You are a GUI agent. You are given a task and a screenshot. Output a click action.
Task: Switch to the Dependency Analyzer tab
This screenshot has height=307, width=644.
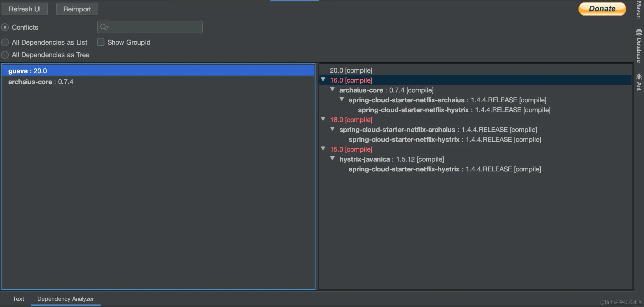[65, 299]
